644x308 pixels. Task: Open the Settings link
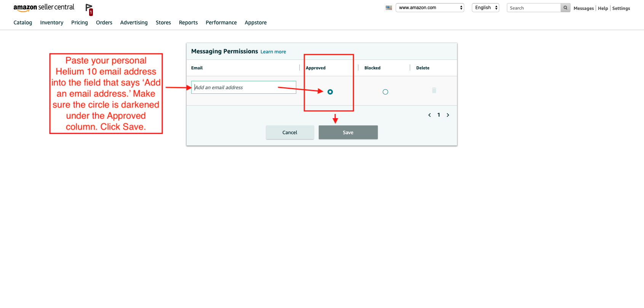click(x=621, y=8)
